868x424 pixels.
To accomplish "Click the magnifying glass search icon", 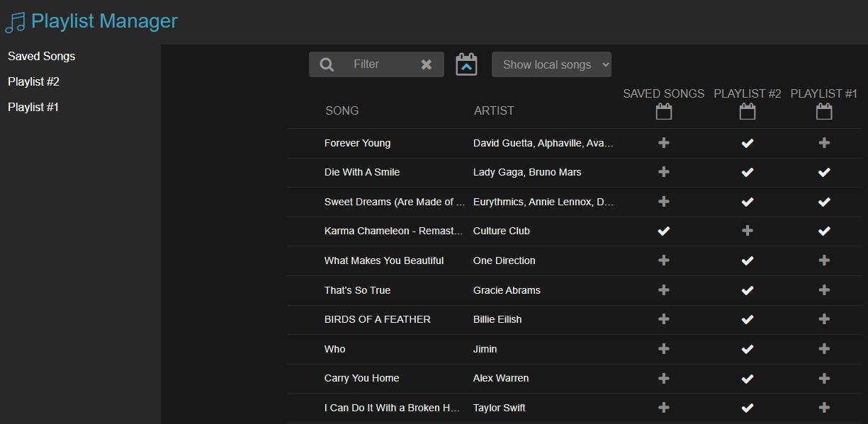I will point(326,64).
